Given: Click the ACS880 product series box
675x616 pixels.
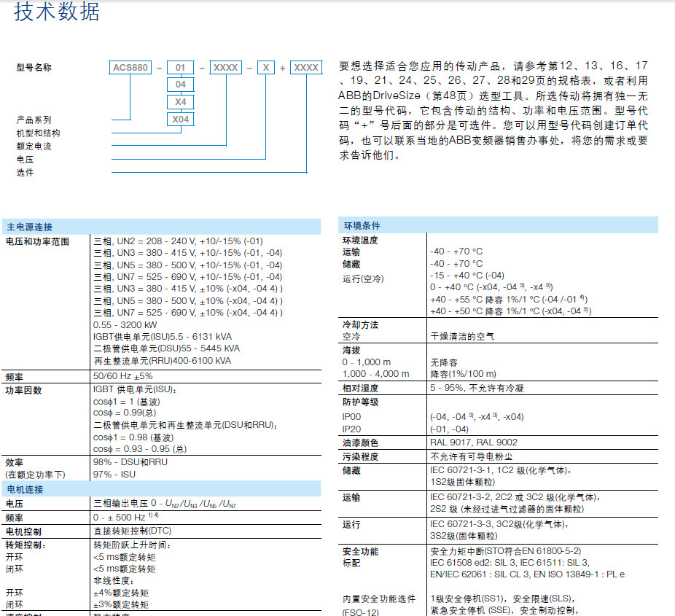Looking at the screenshot, I should click(130, 68).
